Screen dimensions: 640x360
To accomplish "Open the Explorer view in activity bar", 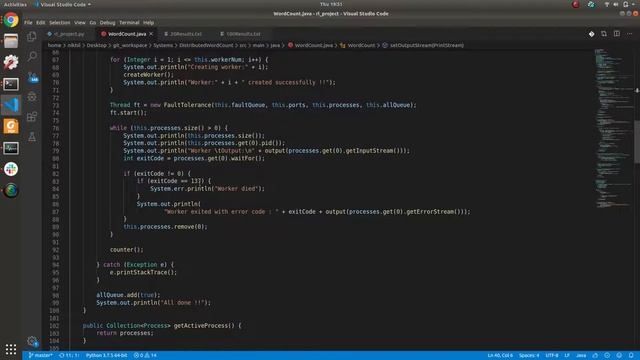I will 32,37.
